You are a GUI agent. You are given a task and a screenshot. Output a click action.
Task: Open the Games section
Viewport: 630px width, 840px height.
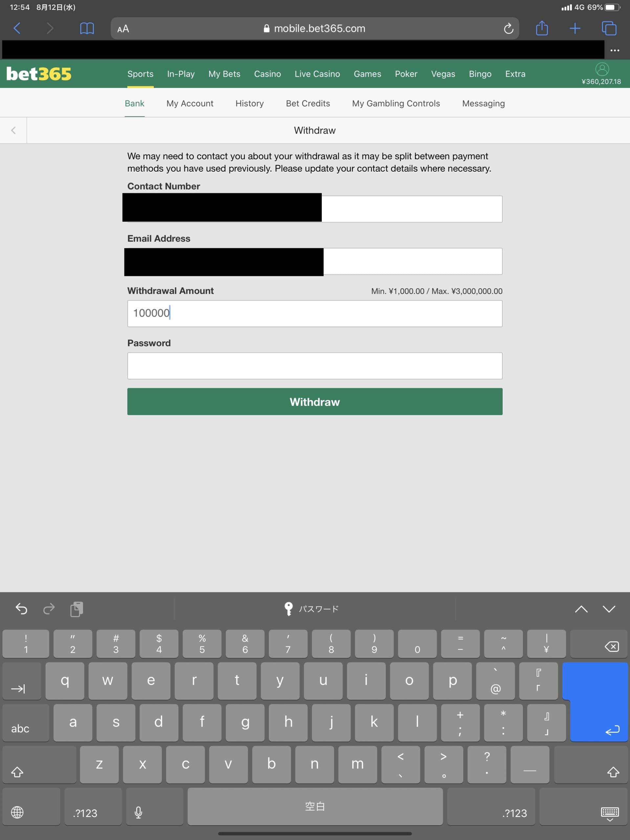click(x=367, y=74)
